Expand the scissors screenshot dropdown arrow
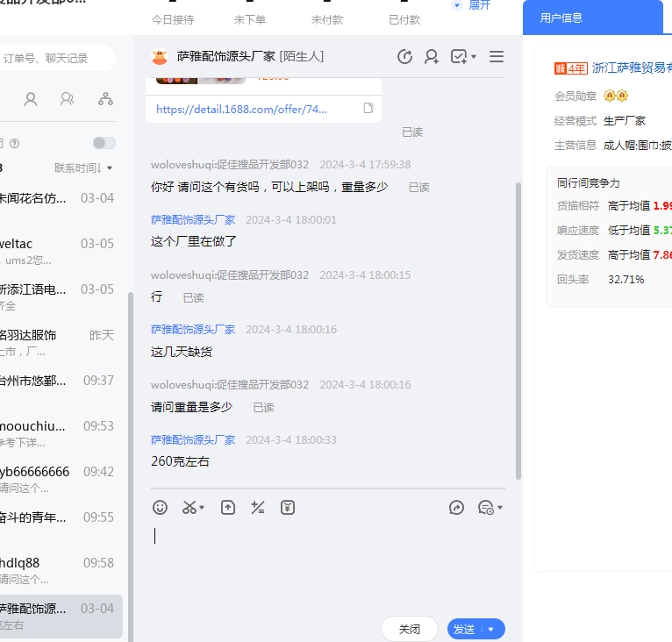 (202, 508)
